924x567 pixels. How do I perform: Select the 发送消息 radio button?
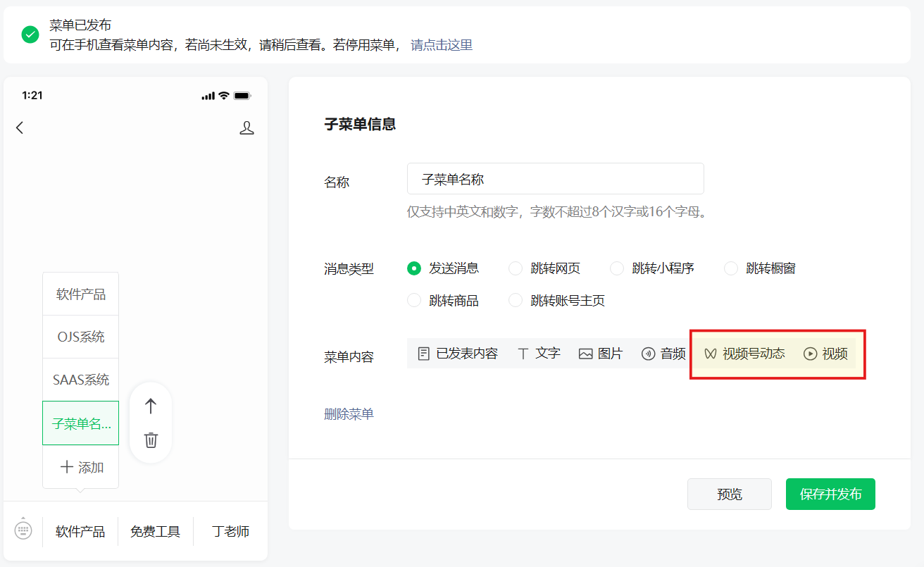tap(415, 268)
